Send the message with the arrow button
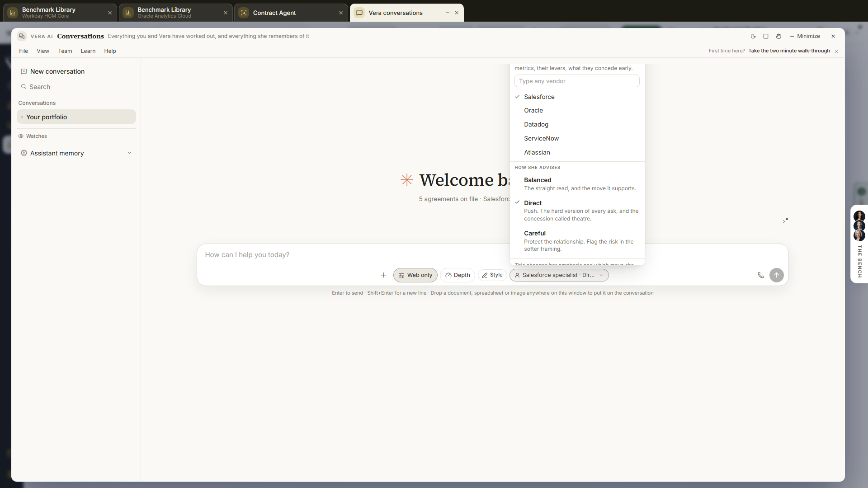Image resolution: width=868 pixels, height=488 pixels. (x=777, y=275)
